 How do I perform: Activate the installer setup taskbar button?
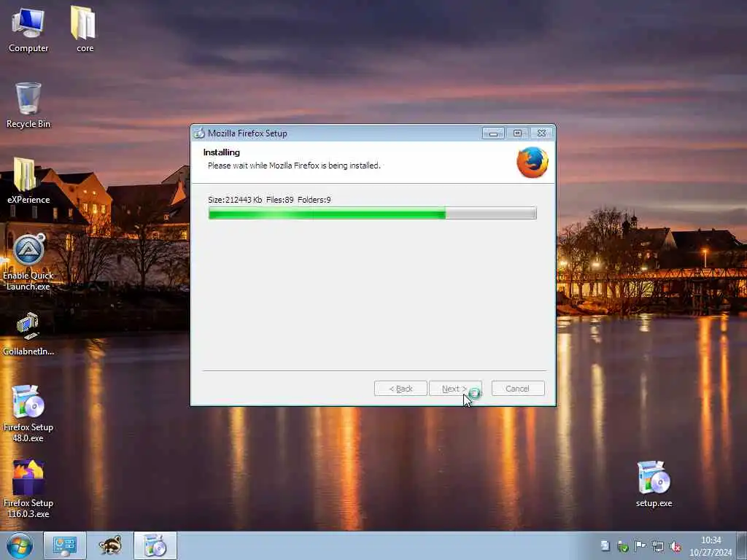point(155,545)
